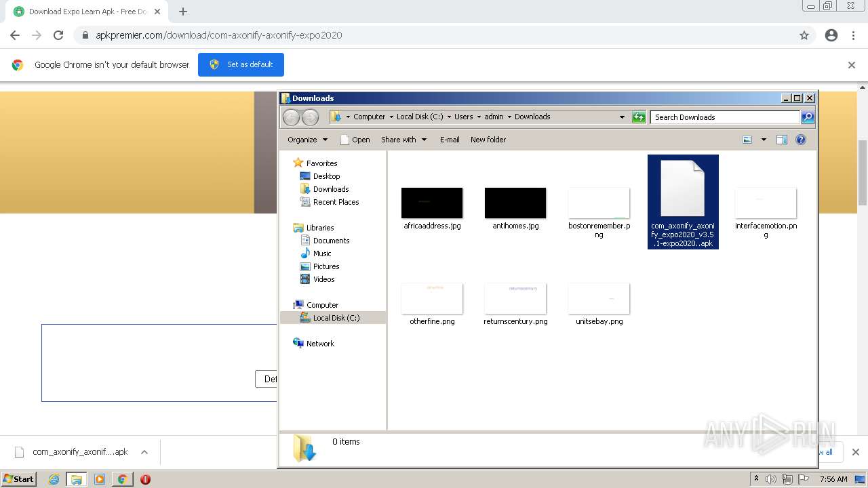868x488 pixels.
Task: Open Music library
Action: pos(322,253)
